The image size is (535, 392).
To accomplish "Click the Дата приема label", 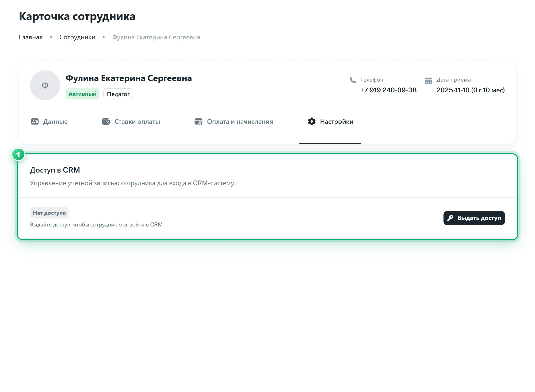I will 454,80.
